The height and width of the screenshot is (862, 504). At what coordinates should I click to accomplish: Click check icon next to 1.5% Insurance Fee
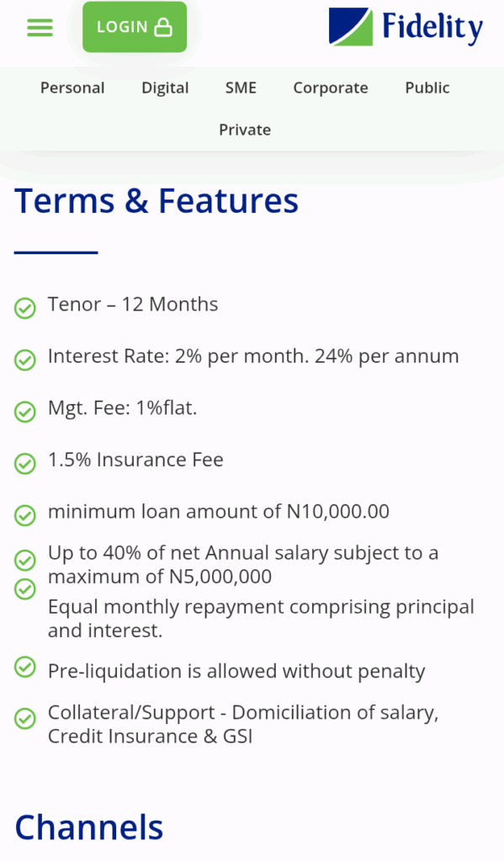point(24,464)
